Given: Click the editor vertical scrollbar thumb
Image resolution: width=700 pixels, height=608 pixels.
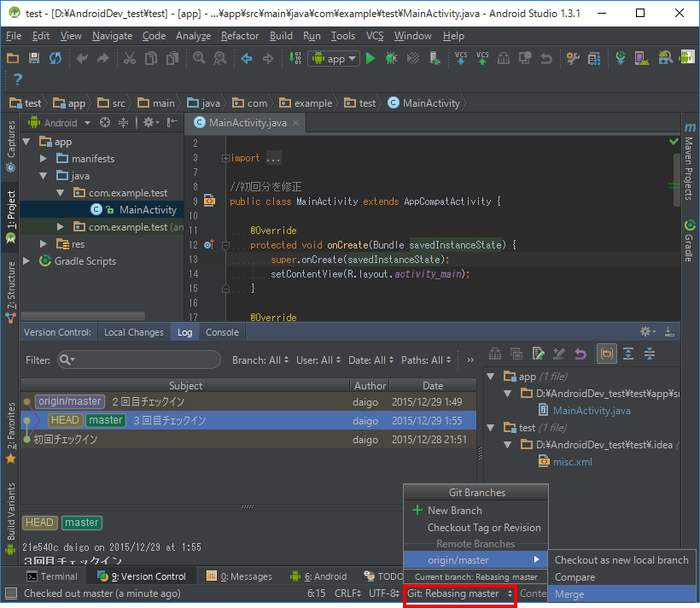Looking at the screenshot, I should coord(676,179).
